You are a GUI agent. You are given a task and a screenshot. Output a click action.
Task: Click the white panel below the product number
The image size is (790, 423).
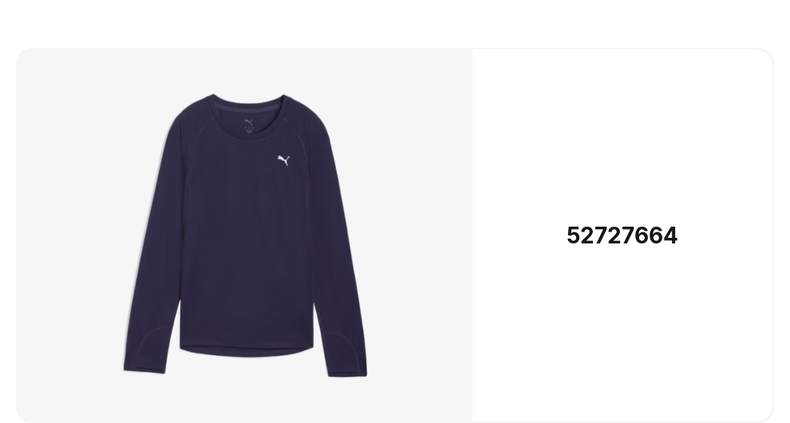(622, 332)
